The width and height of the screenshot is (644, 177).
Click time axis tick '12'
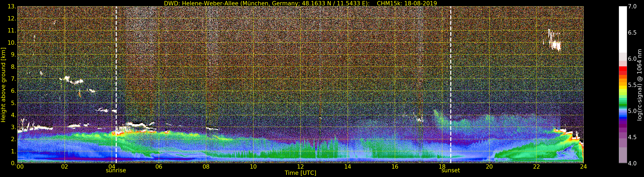[x=300, y=167]
